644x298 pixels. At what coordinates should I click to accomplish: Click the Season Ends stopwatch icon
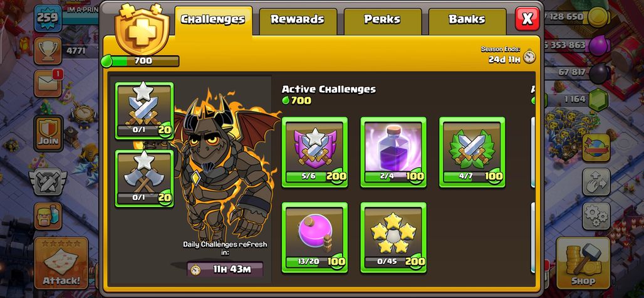point(529,56)
